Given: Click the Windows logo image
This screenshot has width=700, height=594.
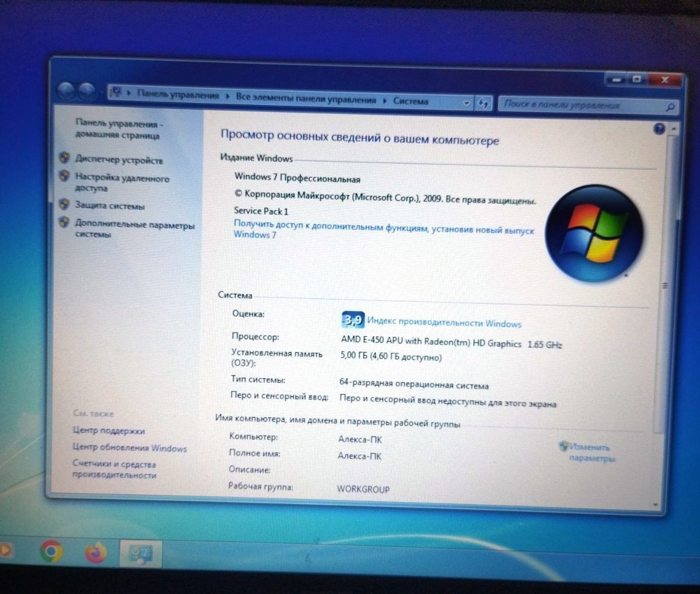Looking at the screenshot, I should [595, 233].
